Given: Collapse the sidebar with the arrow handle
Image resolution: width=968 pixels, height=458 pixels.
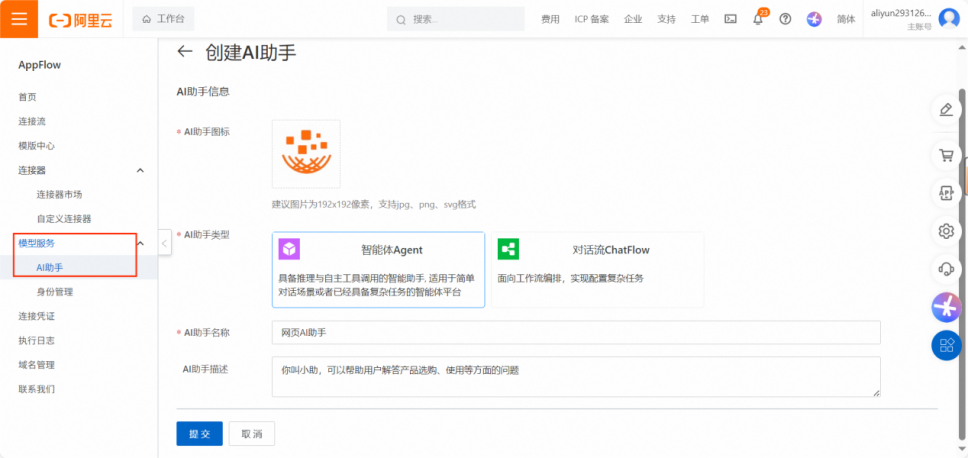Looking at the screenshot, I should click(x=164, y=243).
